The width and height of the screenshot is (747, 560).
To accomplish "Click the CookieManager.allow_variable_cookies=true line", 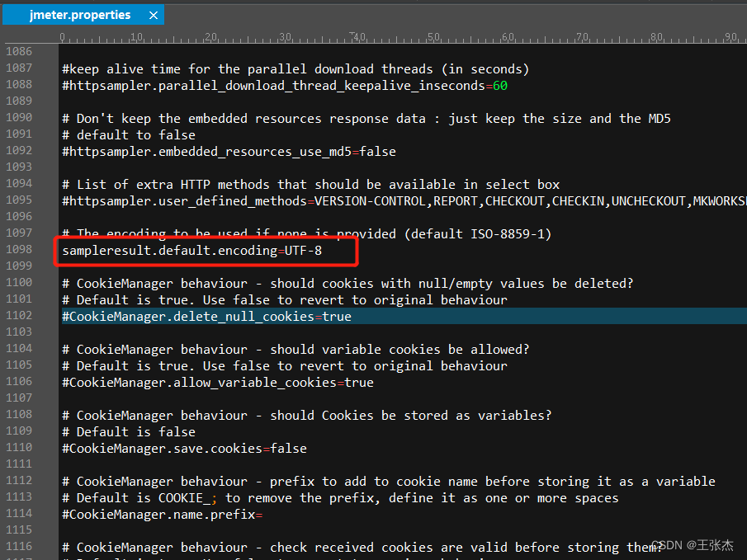I will tap(218, 383).
